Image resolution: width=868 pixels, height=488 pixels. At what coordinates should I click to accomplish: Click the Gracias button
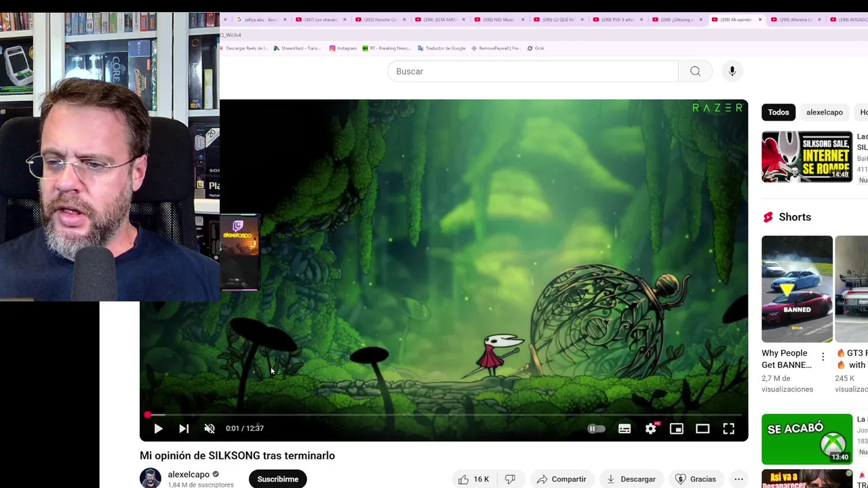pyautogui.click(x=696, y=479)
